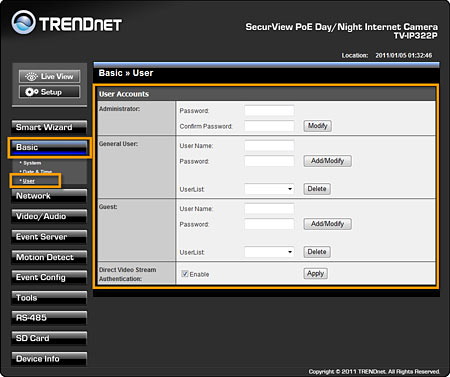Viewport: 450px width, 377px height.
Task: Open the Tools menu
Action: tap(49, 298)
